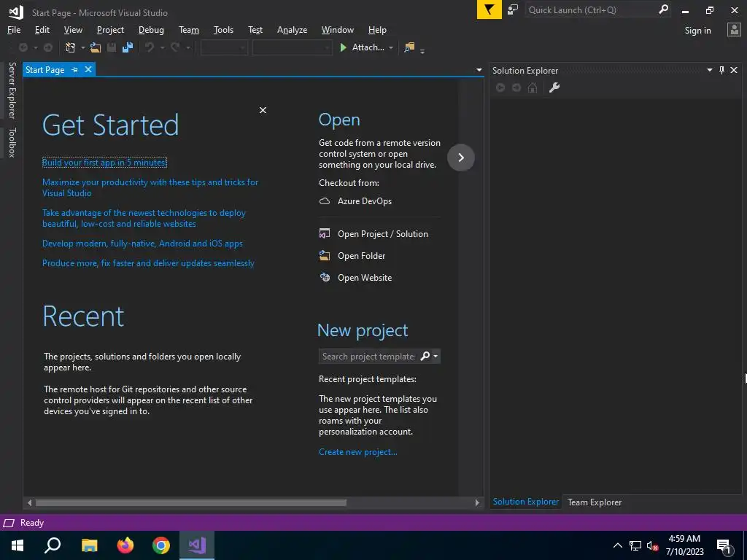747x560 pixels.
Task: Click the horizontal scrollbar thumb on Start Page
Action: click(x=190, y=502)
